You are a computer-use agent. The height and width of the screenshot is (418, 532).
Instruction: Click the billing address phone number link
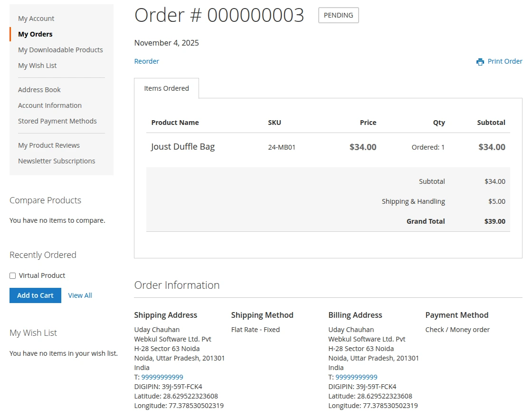[x=356, y=377]
